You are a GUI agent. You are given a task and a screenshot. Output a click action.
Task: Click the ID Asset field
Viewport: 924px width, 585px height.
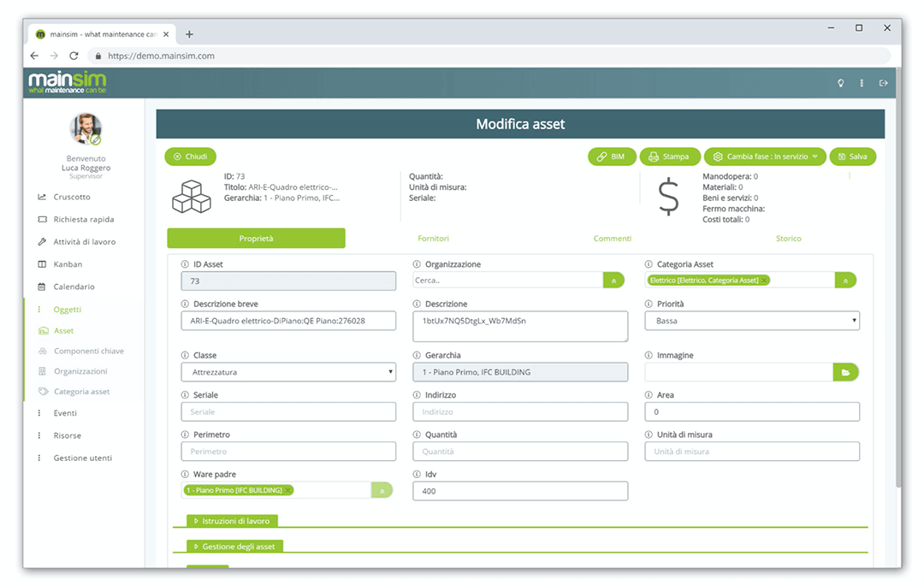[x=288, y=281]
